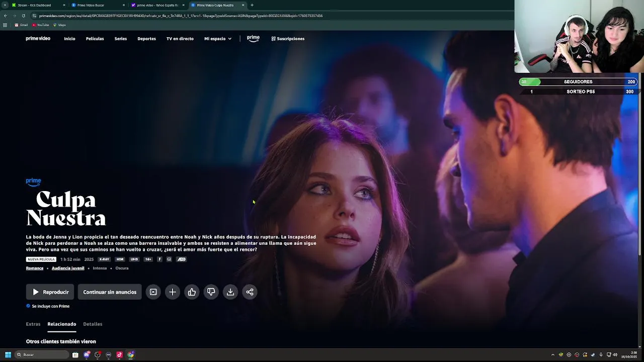
Task: Open Microsoft Store taskbar icon
Action: click(75, 355)
